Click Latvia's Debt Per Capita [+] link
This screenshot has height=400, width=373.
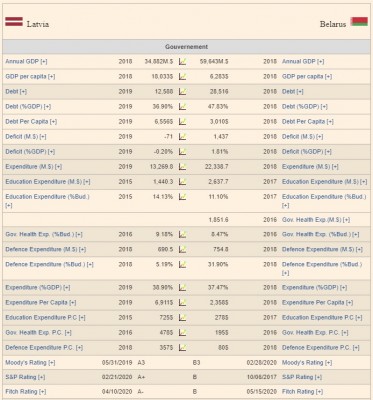[x=31, y=122]
